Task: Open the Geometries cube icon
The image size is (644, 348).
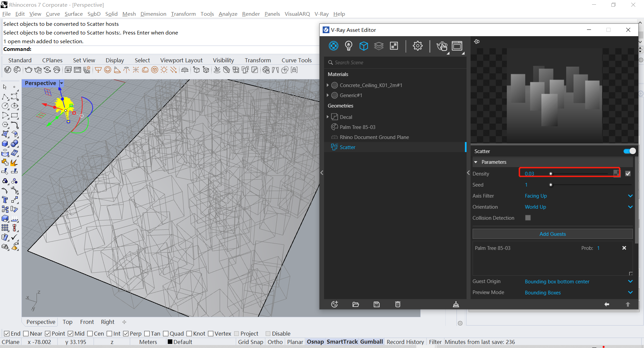Action: [364, 46]
